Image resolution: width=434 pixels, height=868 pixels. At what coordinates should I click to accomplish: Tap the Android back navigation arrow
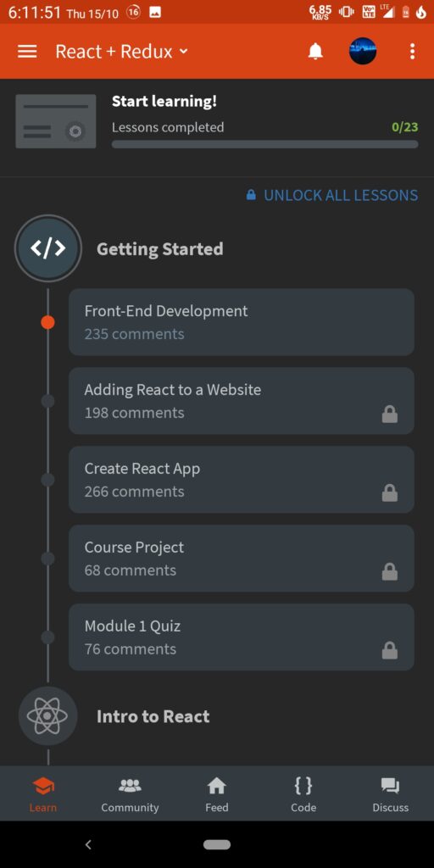tap(88, 844)
